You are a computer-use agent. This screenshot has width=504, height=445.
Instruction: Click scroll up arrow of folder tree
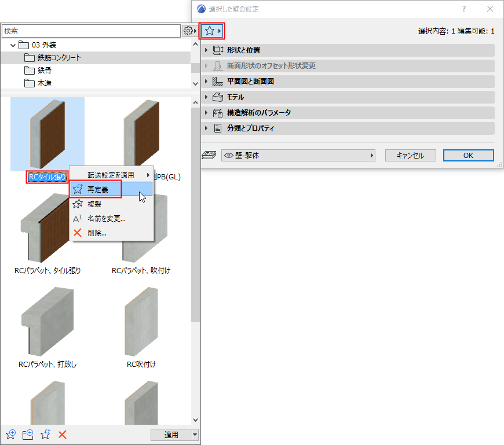pos(195,45)
